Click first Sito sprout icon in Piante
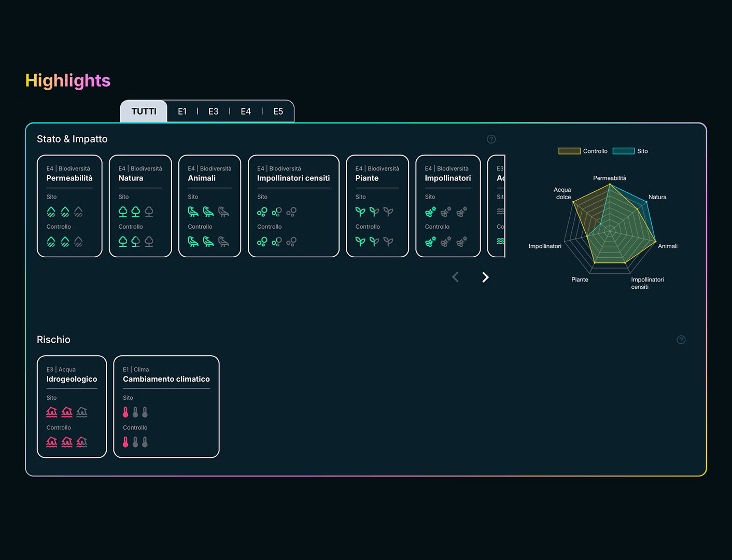Viewport: 732px width, 560px height. coord(360,212)
